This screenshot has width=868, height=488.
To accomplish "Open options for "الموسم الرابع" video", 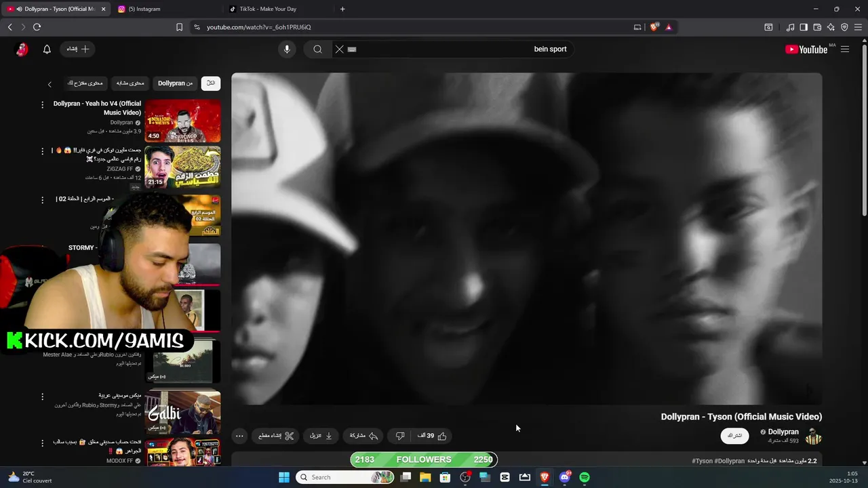I will point(42,200).
